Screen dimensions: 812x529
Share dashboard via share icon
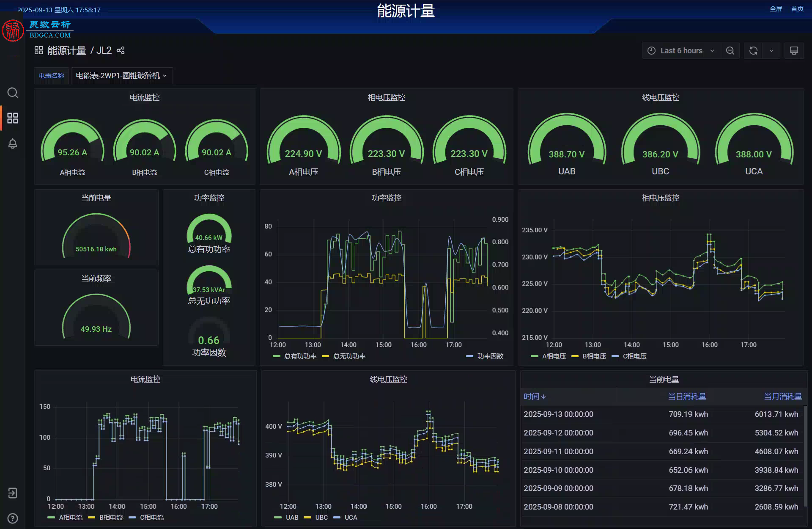click(x=121, y=51)
